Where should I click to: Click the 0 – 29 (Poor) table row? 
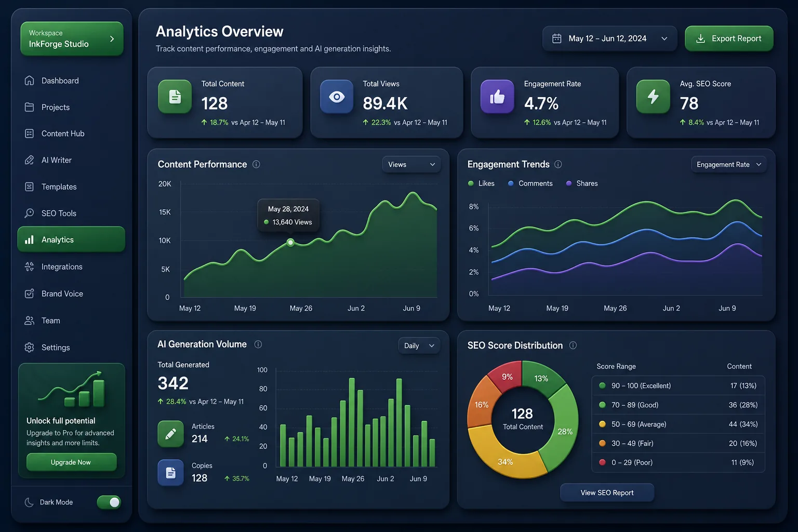(678, 462)
